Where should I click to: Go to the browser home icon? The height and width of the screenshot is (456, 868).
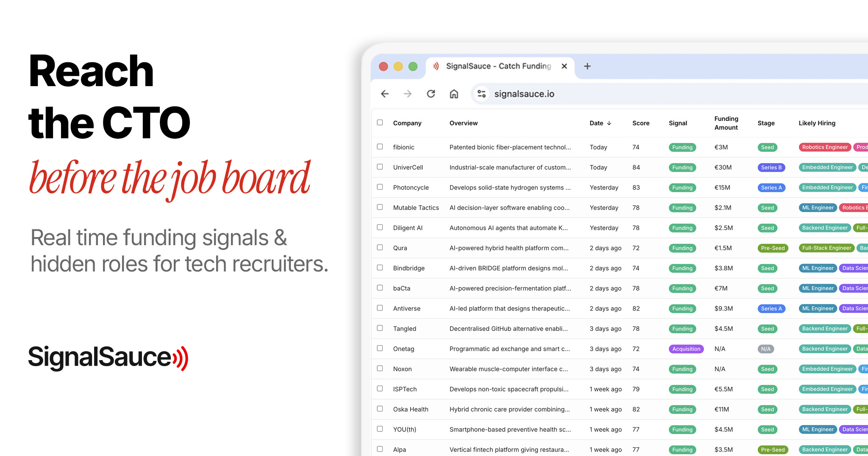click(x=454, y=94)
